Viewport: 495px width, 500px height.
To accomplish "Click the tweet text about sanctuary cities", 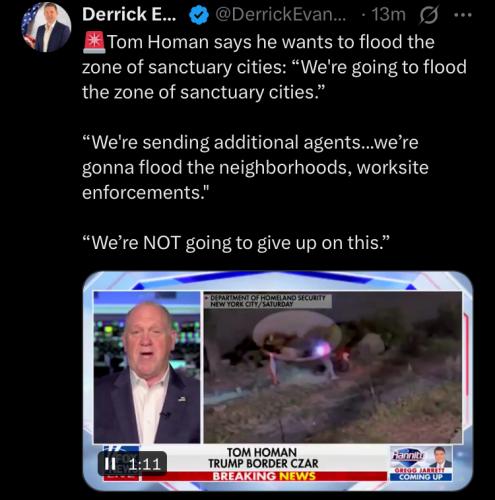I will 274,67.
